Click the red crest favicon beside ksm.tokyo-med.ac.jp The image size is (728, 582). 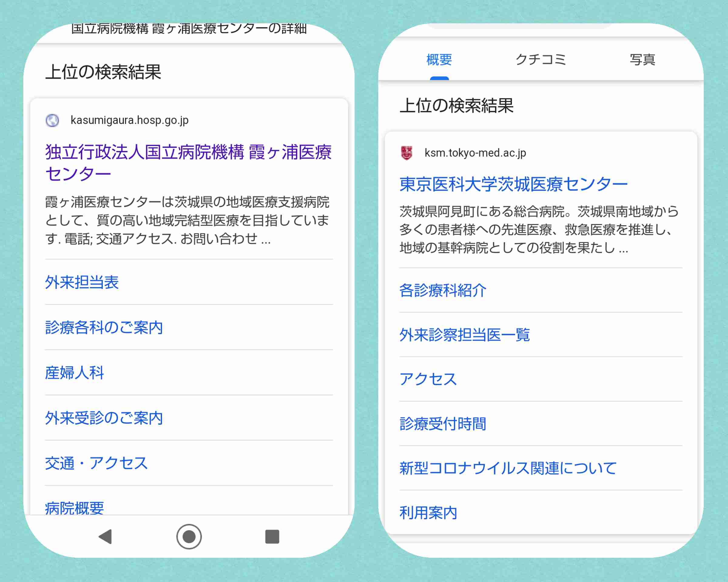(x=406, y=153)
